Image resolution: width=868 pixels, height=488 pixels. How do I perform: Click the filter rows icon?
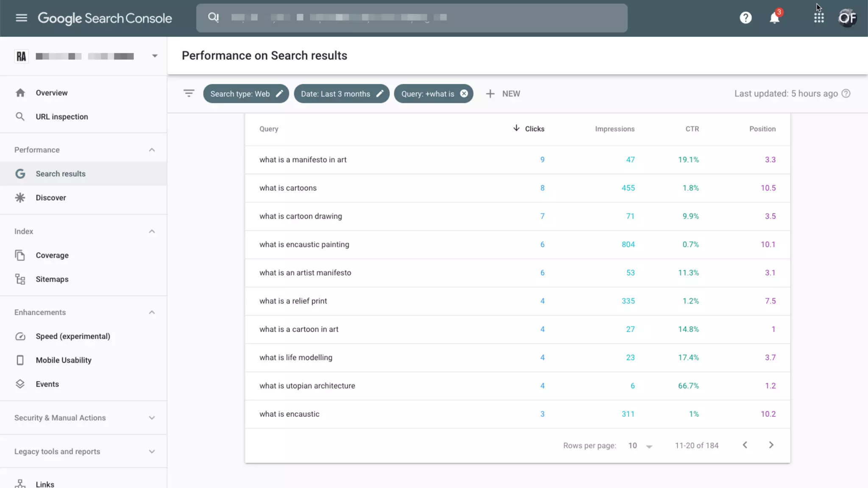tap(189, 93)
